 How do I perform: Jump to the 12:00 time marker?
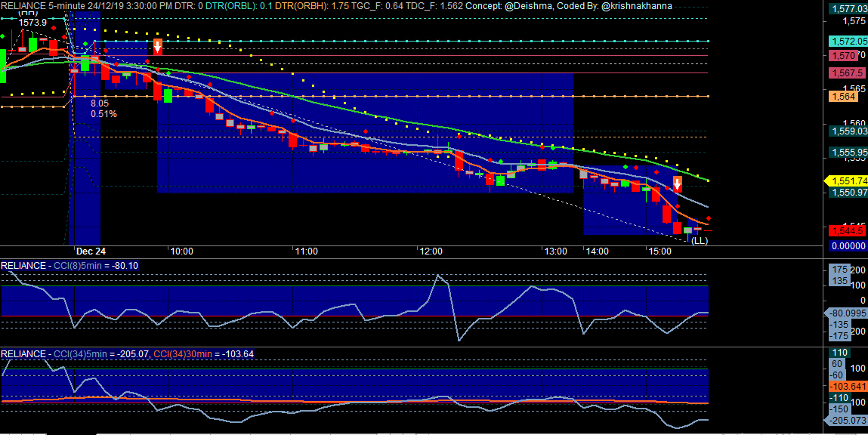[x=431, y=251]
